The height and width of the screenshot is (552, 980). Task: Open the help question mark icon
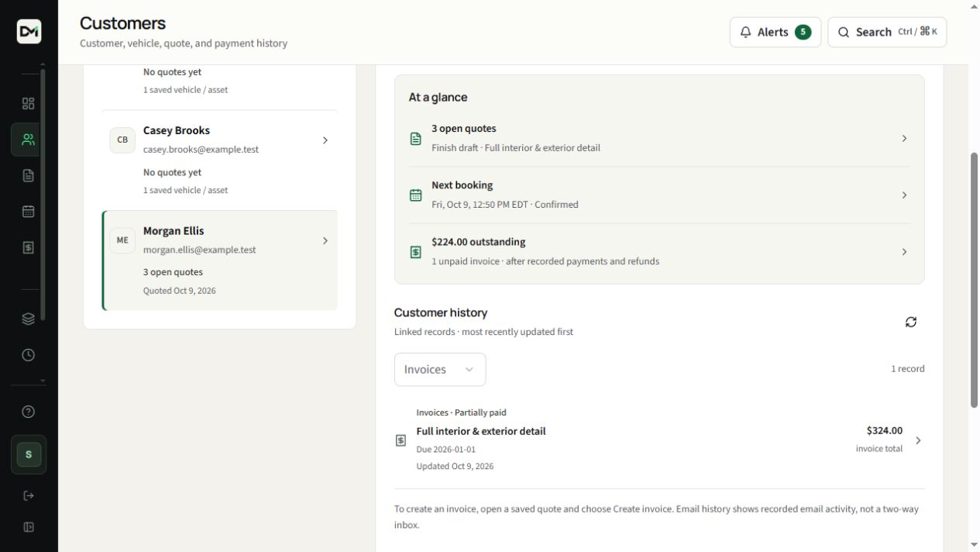click(29, 412)
